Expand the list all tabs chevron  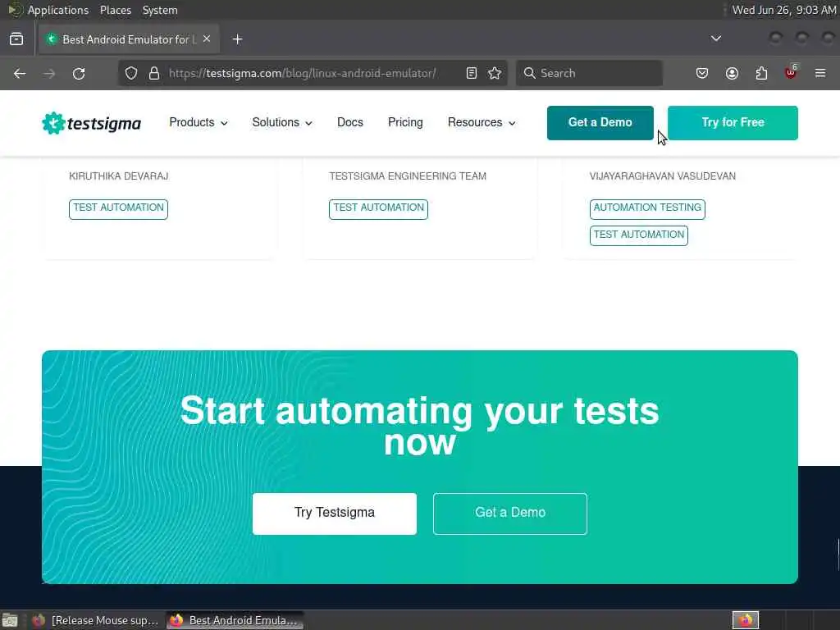[715, 39]
